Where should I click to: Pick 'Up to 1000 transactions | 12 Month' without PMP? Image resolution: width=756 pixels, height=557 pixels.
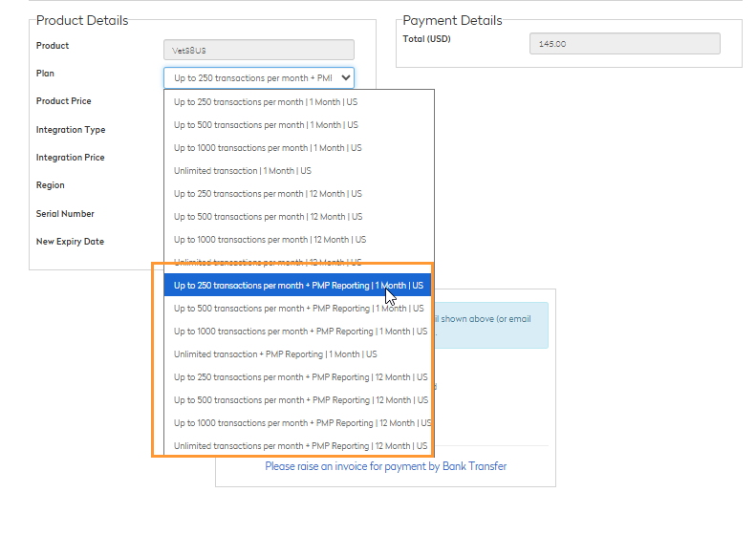click(270, 240)
